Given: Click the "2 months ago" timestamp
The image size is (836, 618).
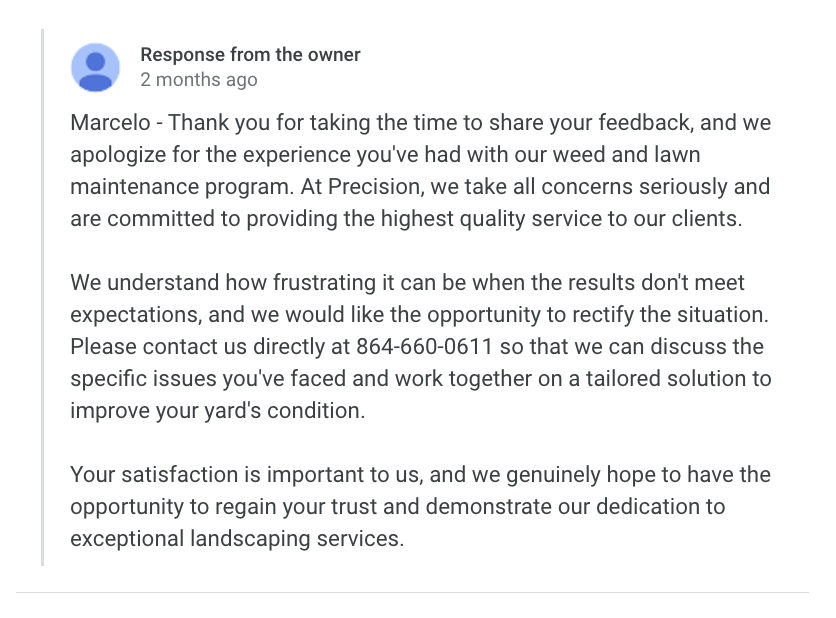Looking at the screenshot, I should click(199, 80).
